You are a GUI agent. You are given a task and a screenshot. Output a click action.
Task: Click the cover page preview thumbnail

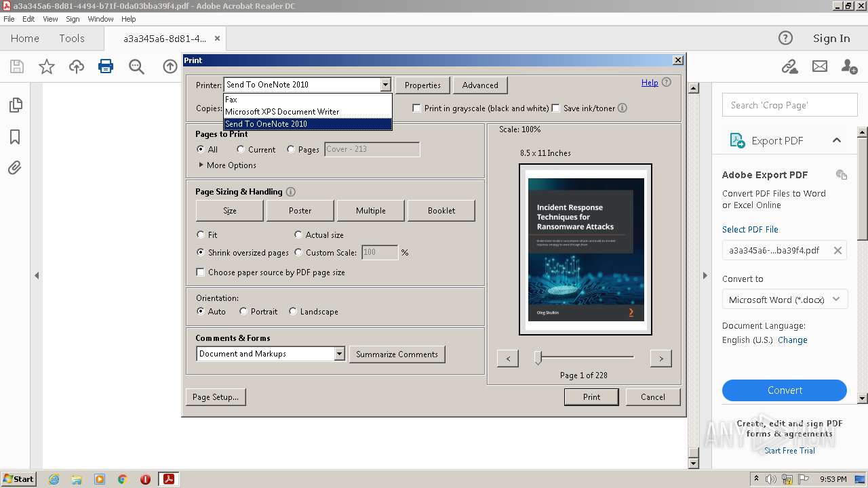pyautogui.click(x=585, y=249)
